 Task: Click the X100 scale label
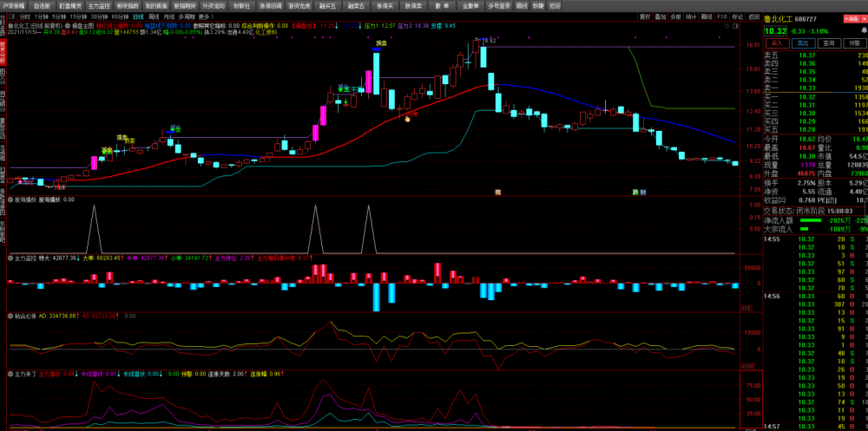coord(747,366)
